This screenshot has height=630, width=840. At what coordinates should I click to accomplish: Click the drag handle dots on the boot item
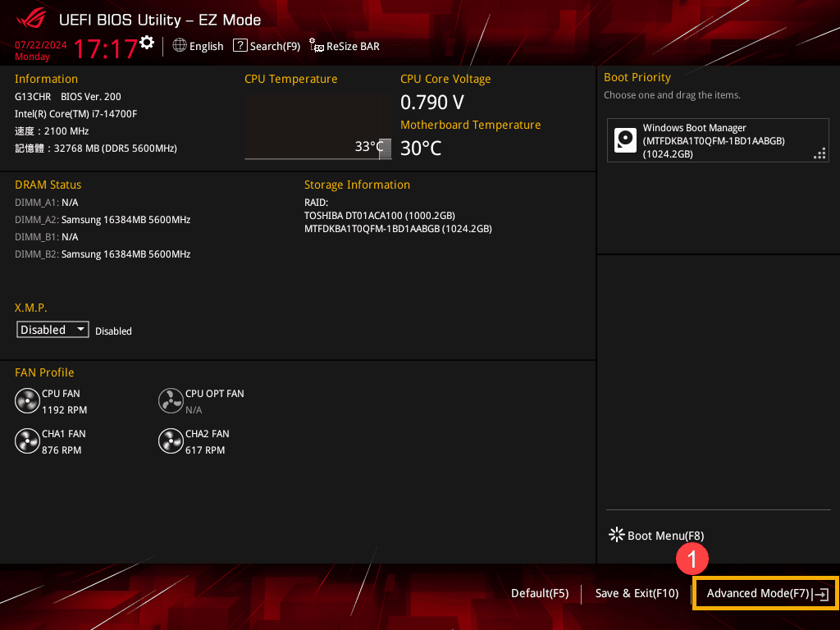point(819,153)
